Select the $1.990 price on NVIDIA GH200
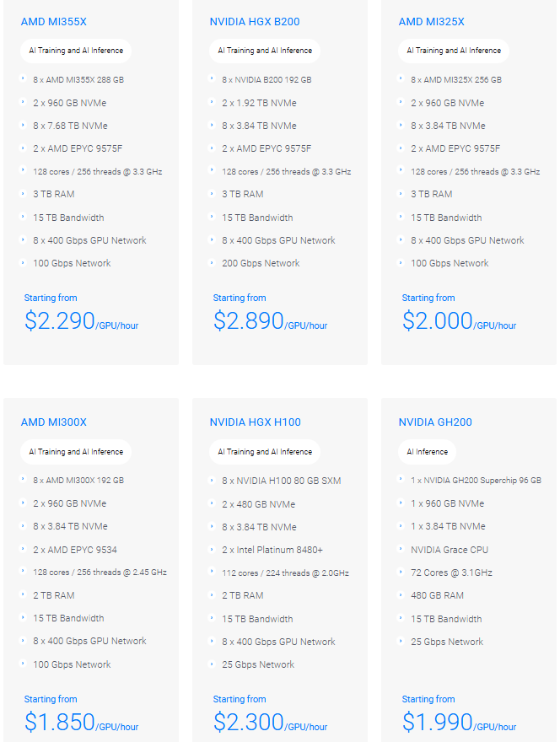 click(437, 723)
